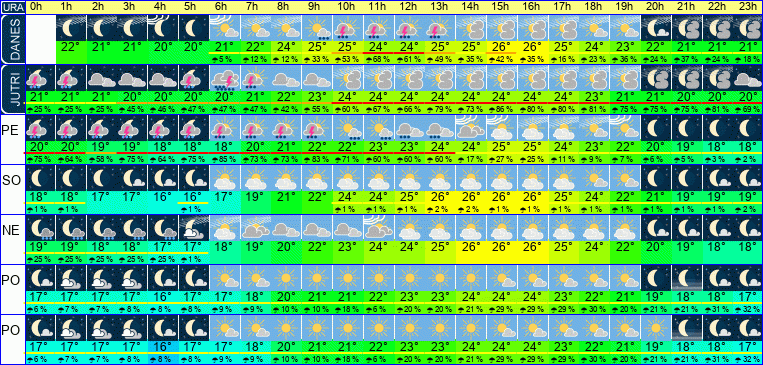Select the SO day row label

pos(12,180)
